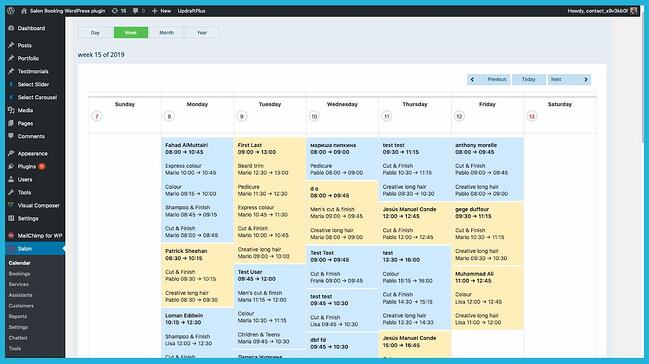Select Thursday date number 11

point(387,116)
